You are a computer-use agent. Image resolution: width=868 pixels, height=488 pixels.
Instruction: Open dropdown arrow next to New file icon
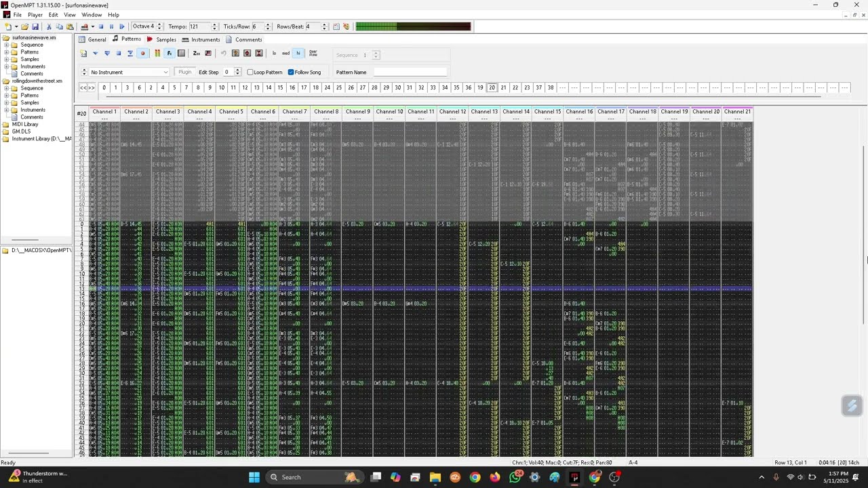[x=16, y=26]
